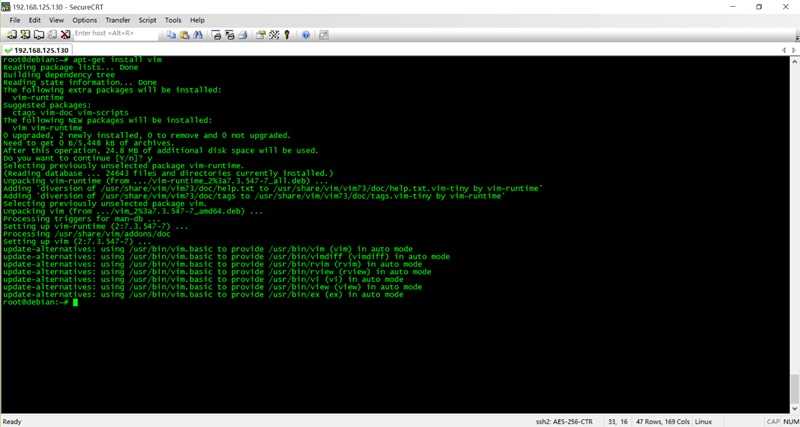Click 'ssh2: AES-256-CTR' in status bar
The width and height of the screenshot is (800, 427).
click(x=564, y=422)
